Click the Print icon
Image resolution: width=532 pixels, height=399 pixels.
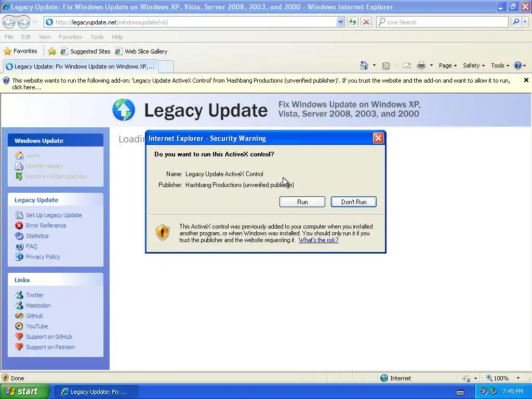tap(421, 65)
